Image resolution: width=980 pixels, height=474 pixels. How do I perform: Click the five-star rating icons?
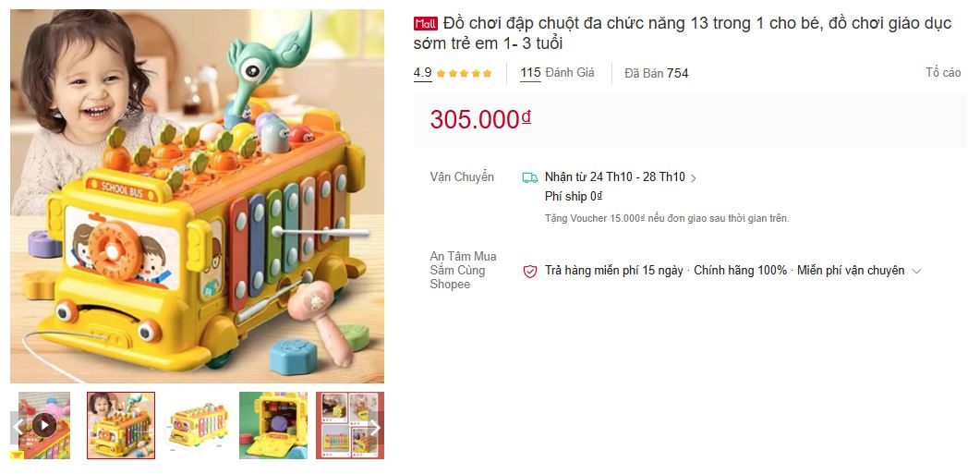pyautogui.click(x=464, y=73)
